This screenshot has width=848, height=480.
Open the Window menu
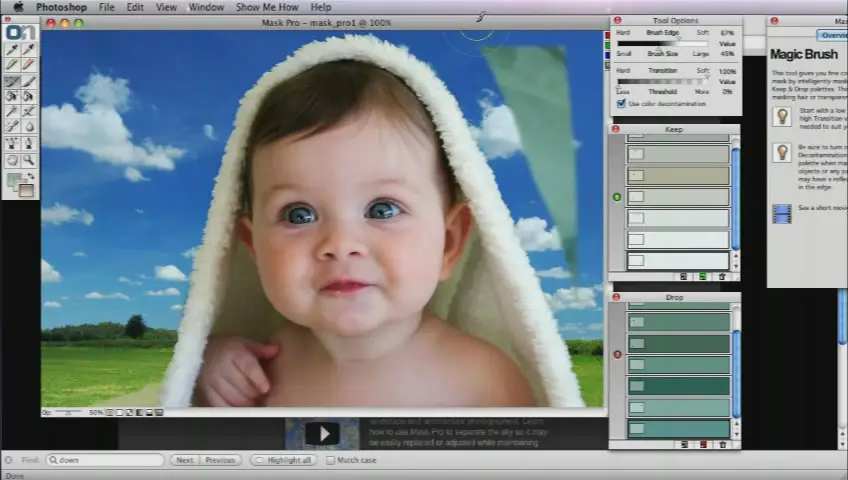(x=206, y=7)
